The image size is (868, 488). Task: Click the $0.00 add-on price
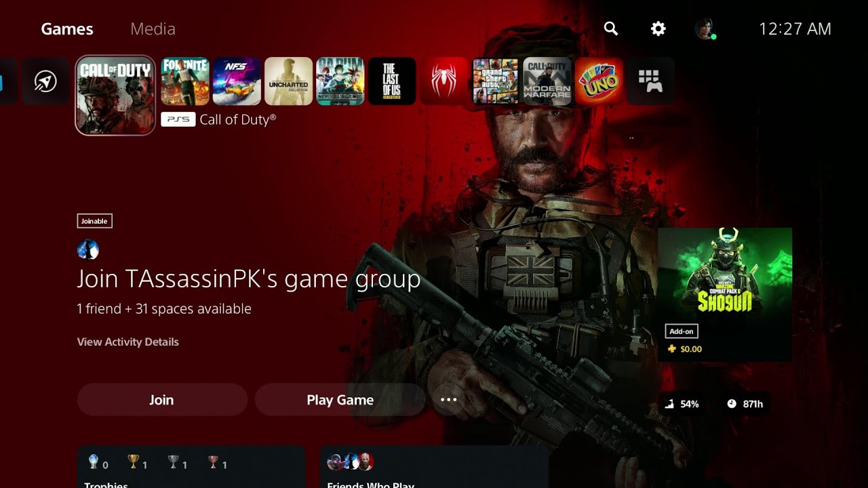coord(684,349)
